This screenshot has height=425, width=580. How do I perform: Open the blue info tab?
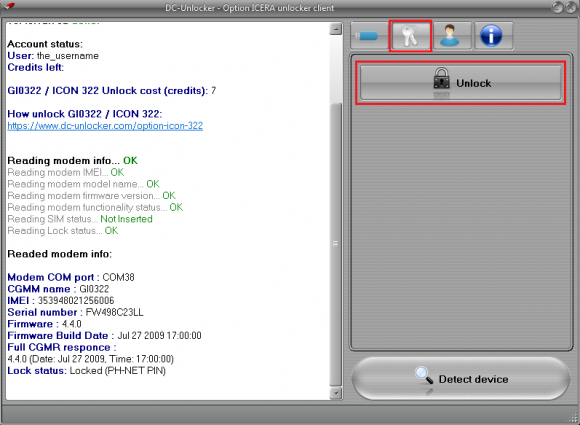[x=493, y=36]
